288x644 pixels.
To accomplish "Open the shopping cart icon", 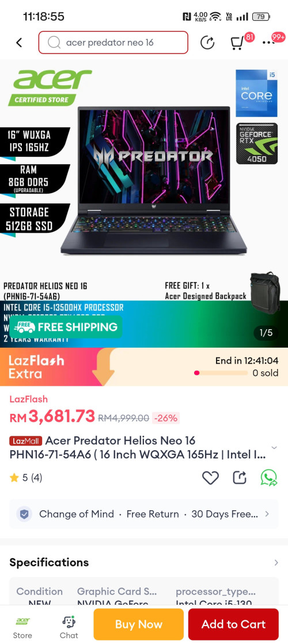I will click(236, 43).
